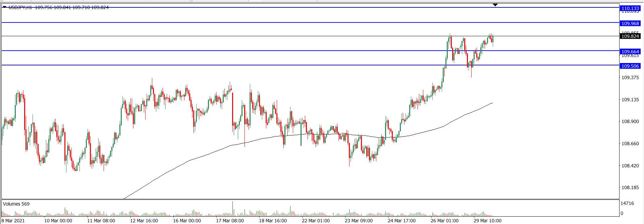
Task: Click the 17 Mar 08:00 time label
Action: coord(230,221)
